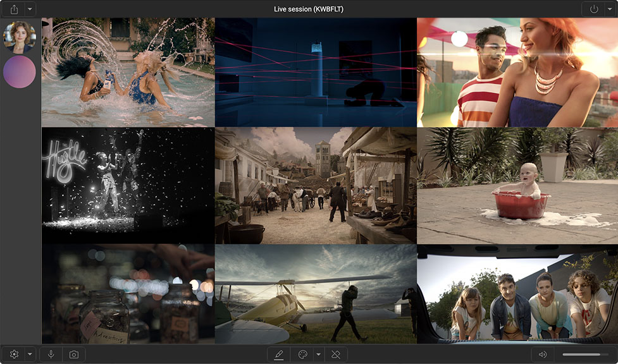This screenshot has width=618, height=364.
Task: Click the Live session (KWBFLT) title
Action: (x=309, y=9)
